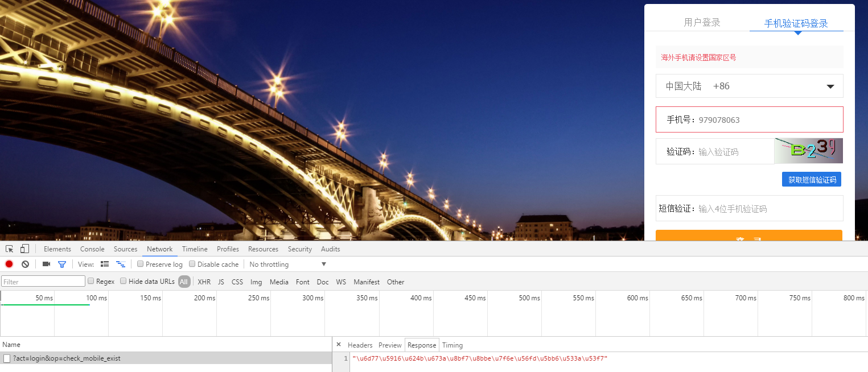Expand the country code selector 中国大陆 +86
868x372 pixels.
point(749,86)
